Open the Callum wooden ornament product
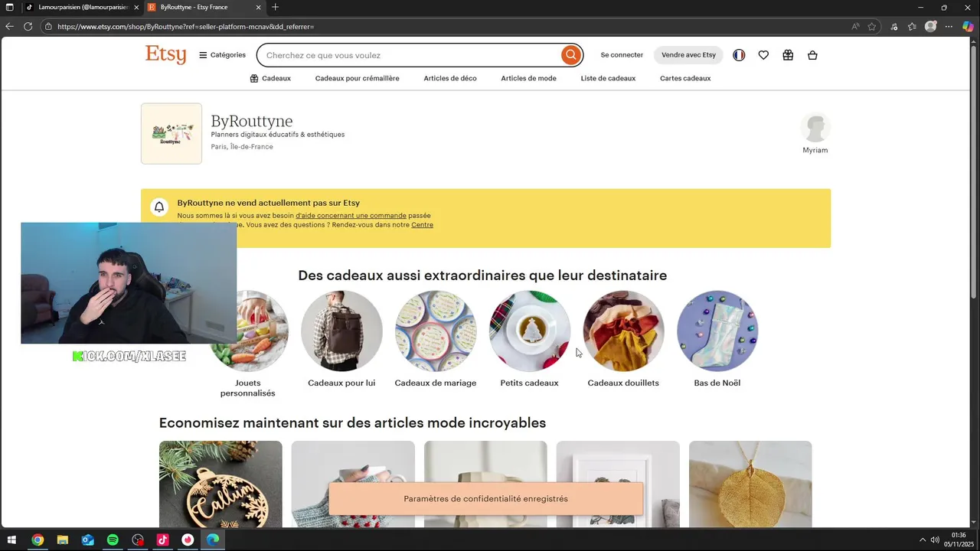980x551 pixels. click(x=220, y=484)
